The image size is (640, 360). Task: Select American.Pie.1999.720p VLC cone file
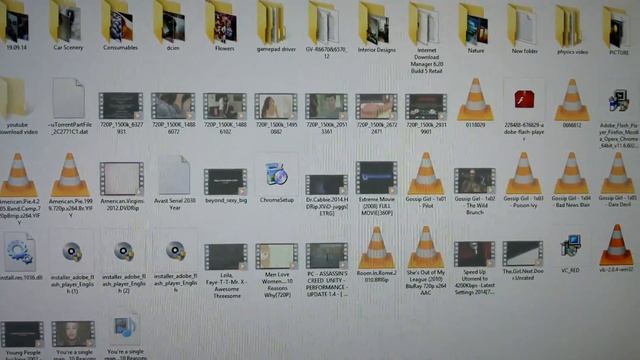[x=70, y=175]
